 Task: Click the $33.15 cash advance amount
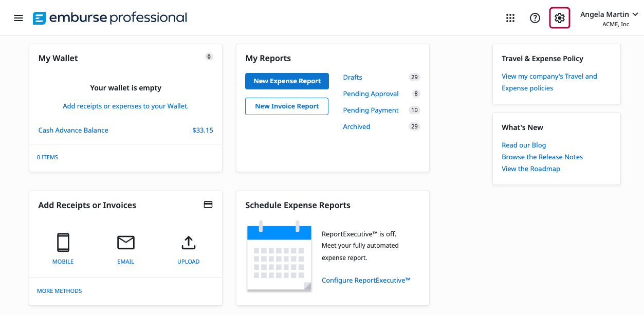coord(203,130)
